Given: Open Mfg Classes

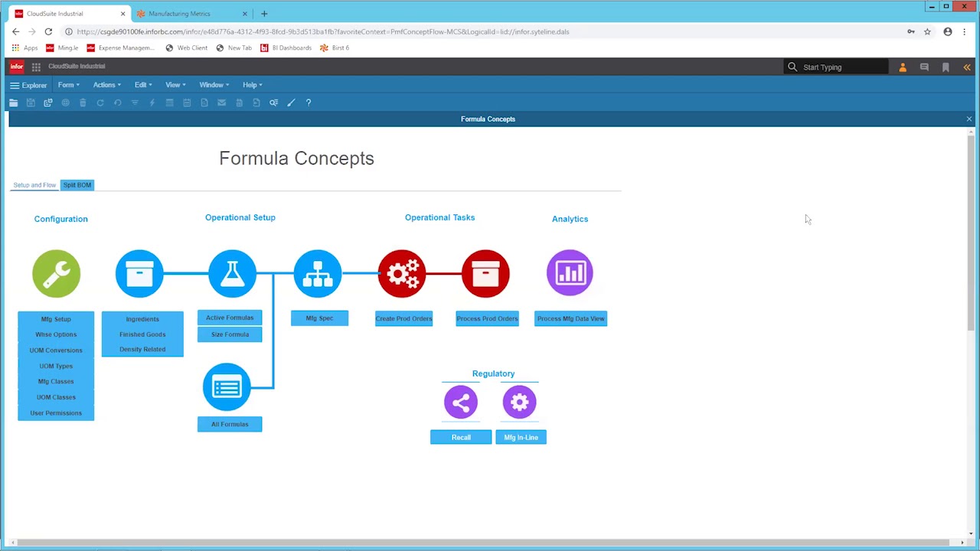Looking at the screenshot, I should pos(56,381).
